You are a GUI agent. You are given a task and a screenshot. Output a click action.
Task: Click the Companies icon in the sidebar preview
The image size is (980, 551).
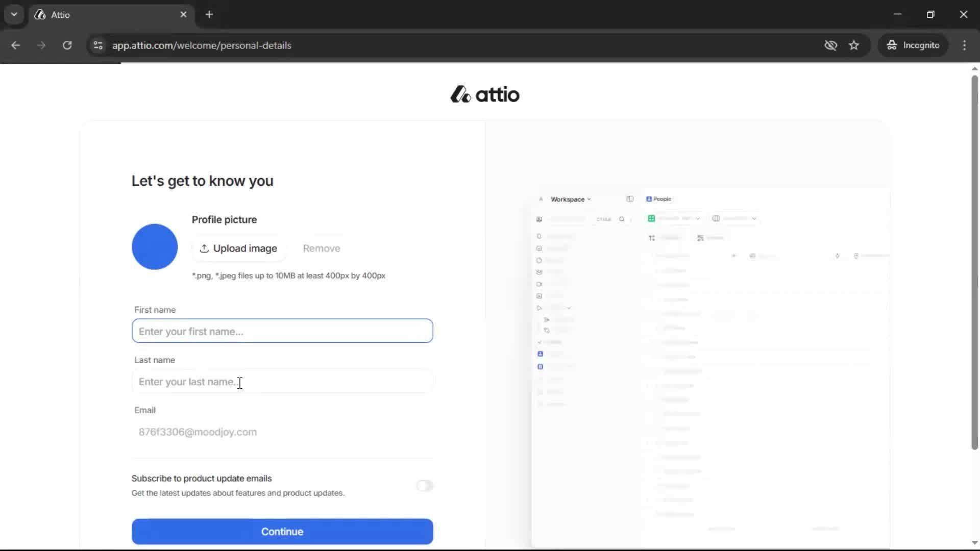tap(541, 366)
